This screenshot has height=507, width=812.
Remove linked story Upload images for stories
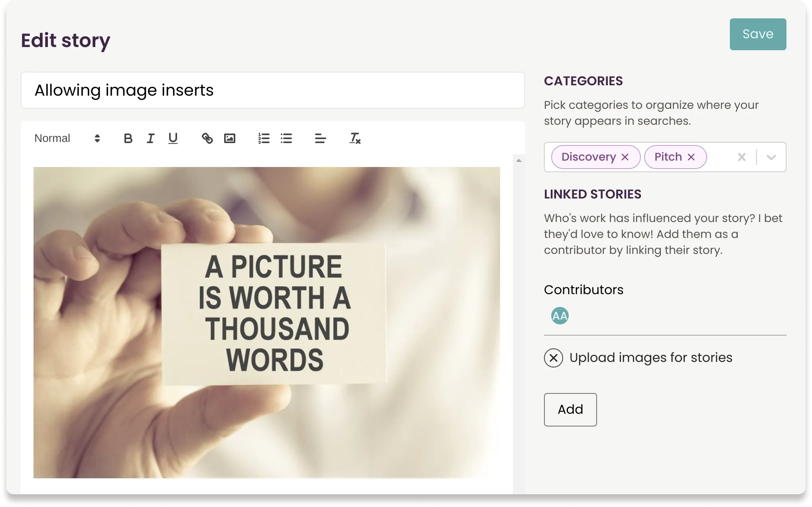point(553,358)
